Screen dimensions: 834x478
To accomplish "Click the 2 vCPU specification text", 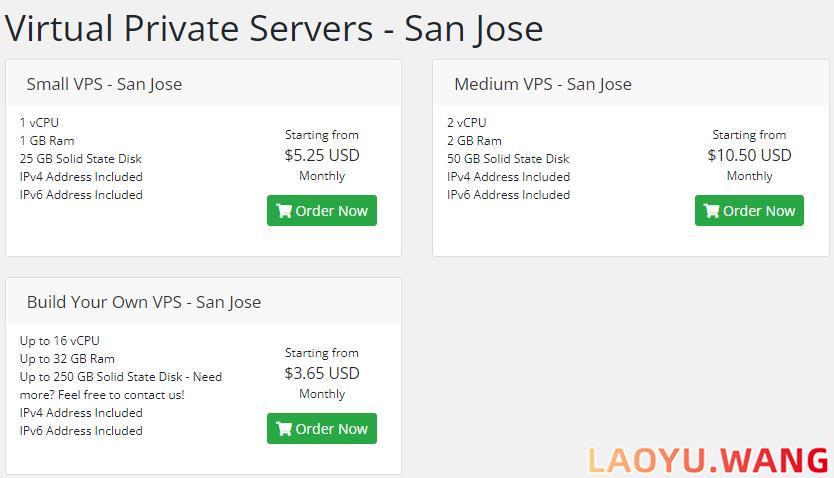I will point(466,122).
